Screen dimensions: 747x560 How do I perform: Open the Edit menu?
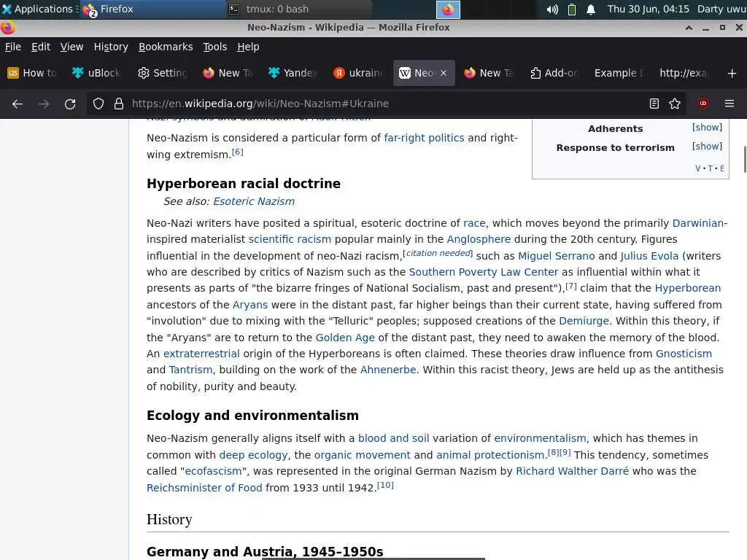tap(41, 47)
